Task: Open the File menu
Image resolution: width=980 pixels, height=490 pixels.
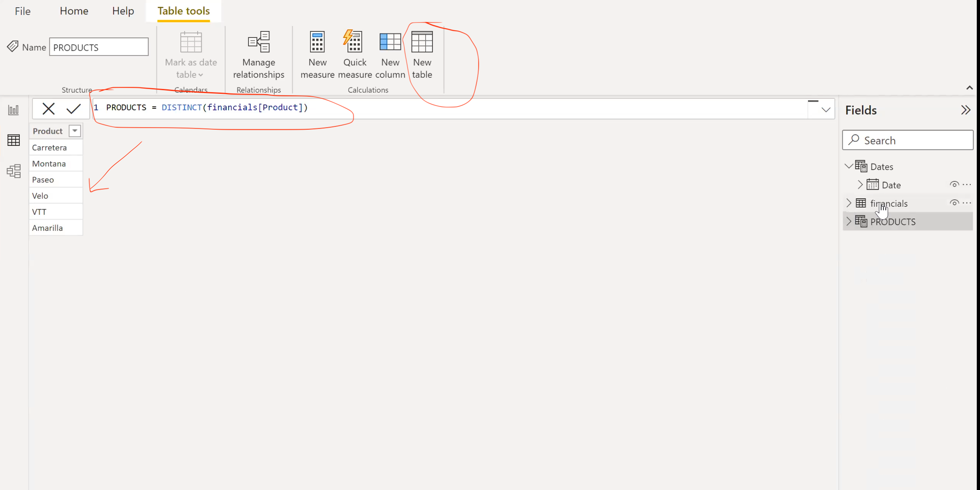Action: click(23, 11)
